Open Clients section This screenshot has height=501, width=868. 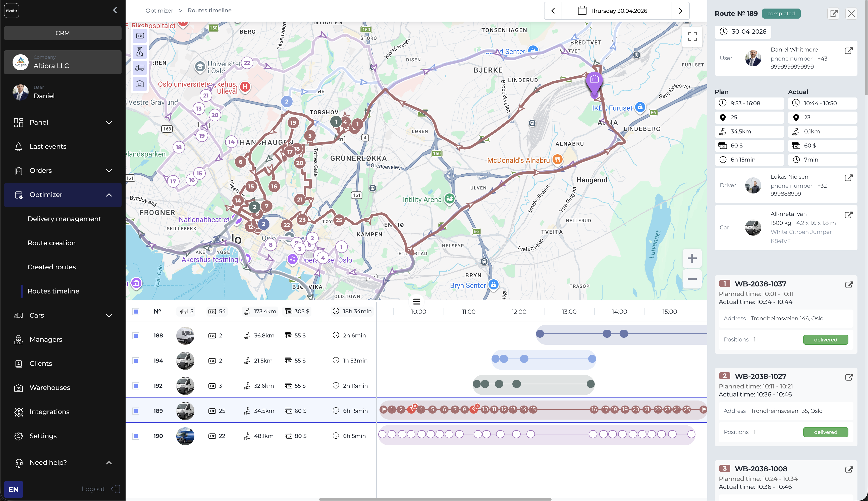63,363
